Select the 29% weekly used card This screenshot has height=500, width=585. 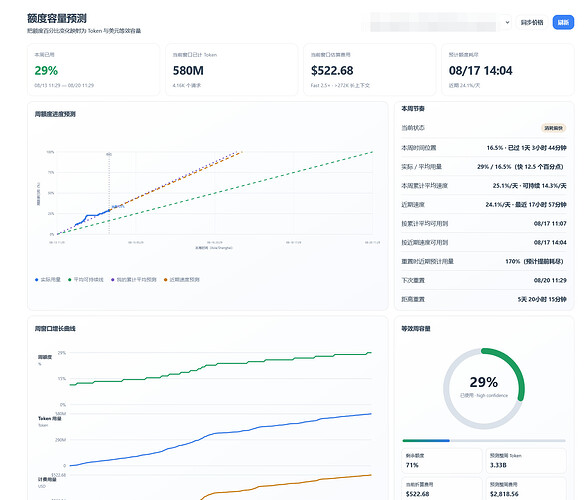coord(93,70)
